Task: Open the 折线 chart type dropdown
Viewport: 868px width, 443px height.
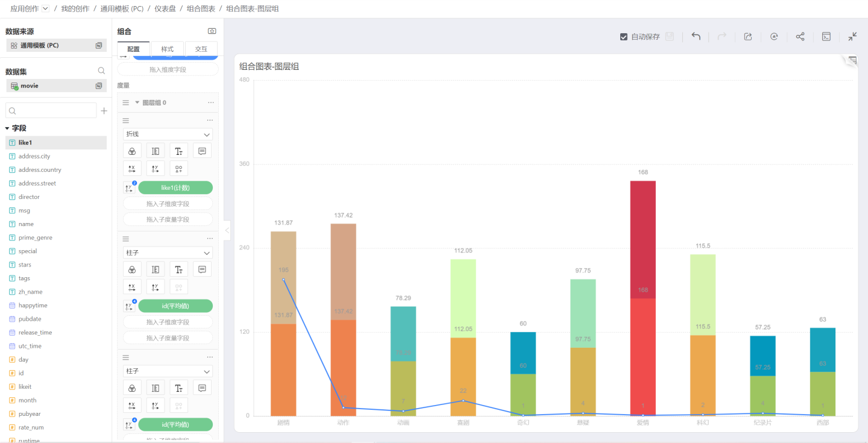Action: [x=168, y=134]
